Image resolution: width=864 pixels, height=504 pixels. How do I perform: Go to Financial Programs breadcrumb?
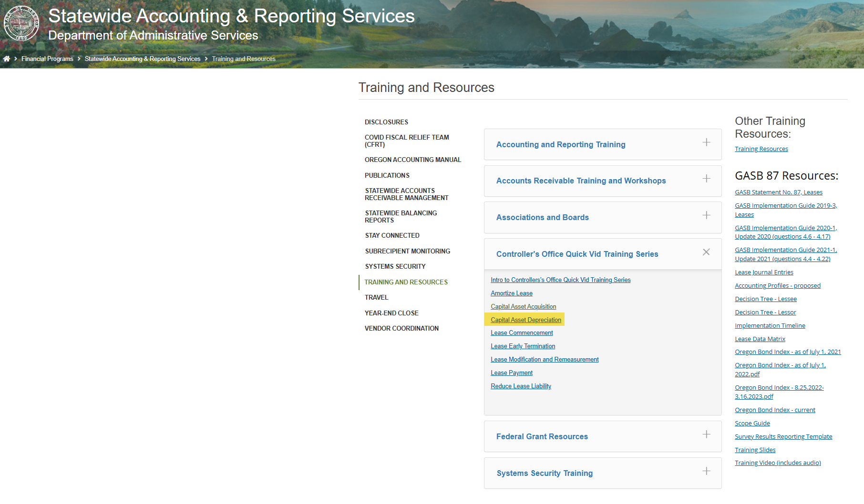coord(47,59)
